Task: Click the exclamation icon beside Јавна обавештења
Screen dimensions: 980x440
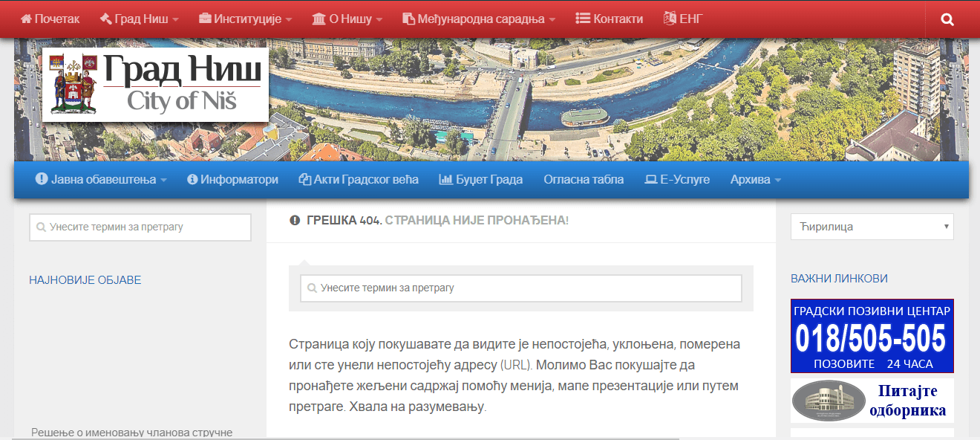Action: click(x=42, y=179)
